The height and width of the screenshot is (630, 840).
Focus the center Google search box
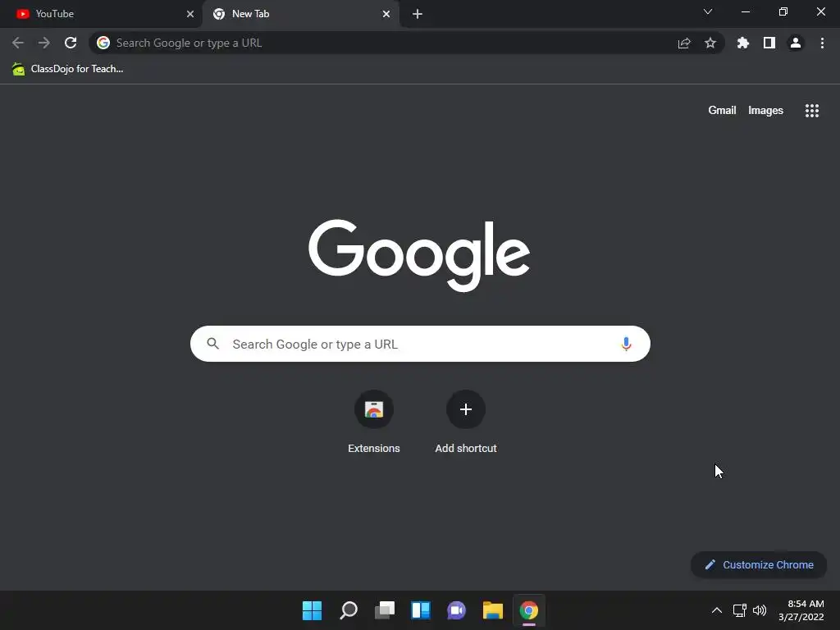tap(420, 344)
